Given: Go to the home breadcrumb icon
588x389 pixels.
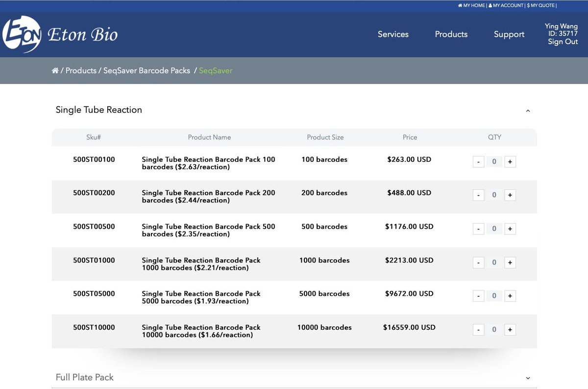Looking at the screenshot, I should click(x=55, y=71).
